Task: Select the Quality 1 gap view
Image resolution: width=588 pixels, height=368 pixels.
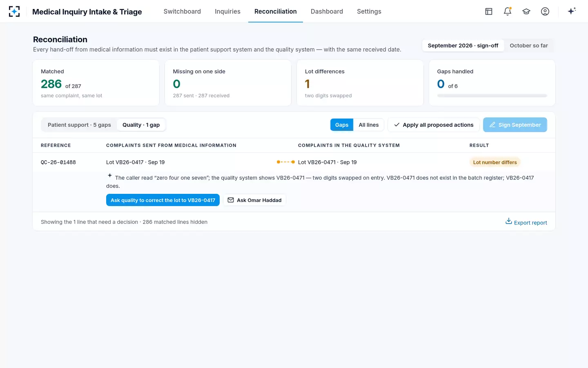Action: pyautogui.click(x=141, y=125)
